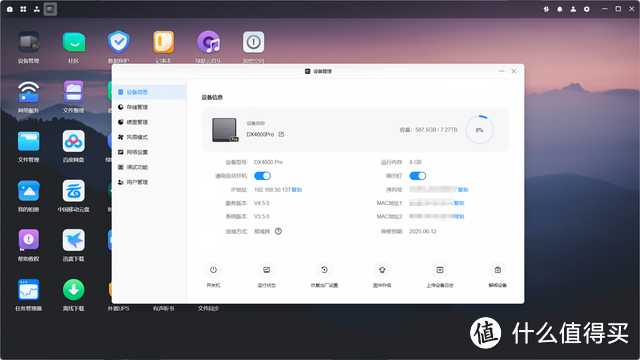Close the 设备管理 dialog window
This screenshot has width=640, height=360.
click(x=514, y=71)
